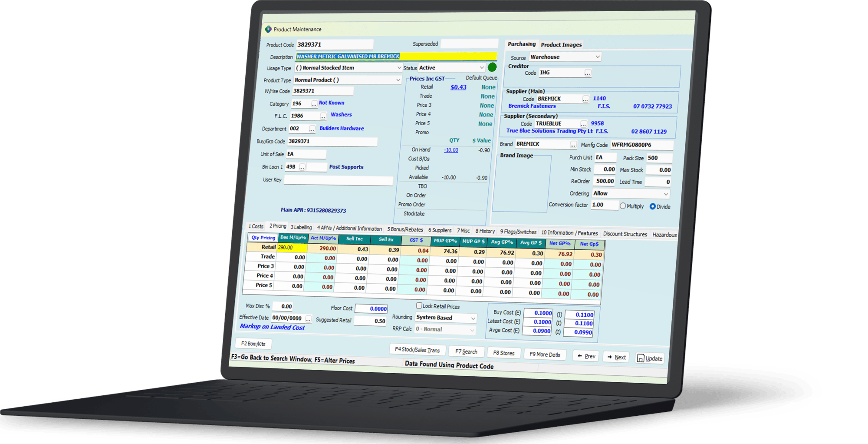Switch to the Purchasing tab
Image resolution: width=868 pixels, height=444 pixels.
(x=521, y=44)
